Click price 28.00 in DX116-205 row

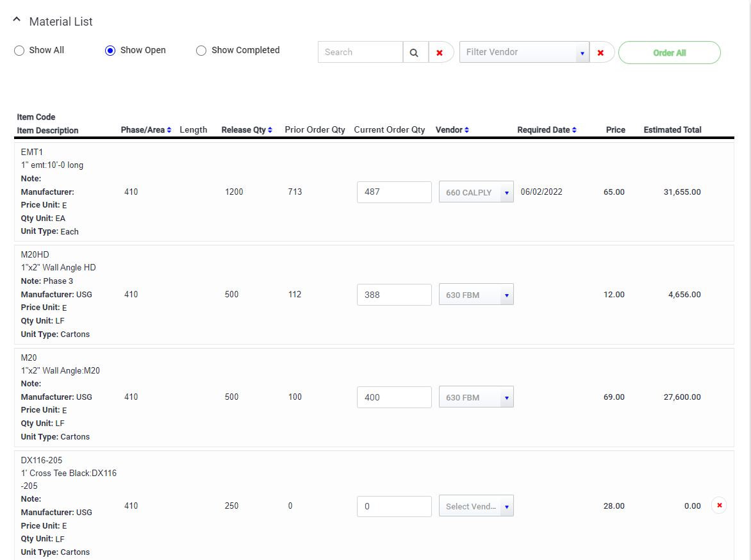[x=614, y=506]
